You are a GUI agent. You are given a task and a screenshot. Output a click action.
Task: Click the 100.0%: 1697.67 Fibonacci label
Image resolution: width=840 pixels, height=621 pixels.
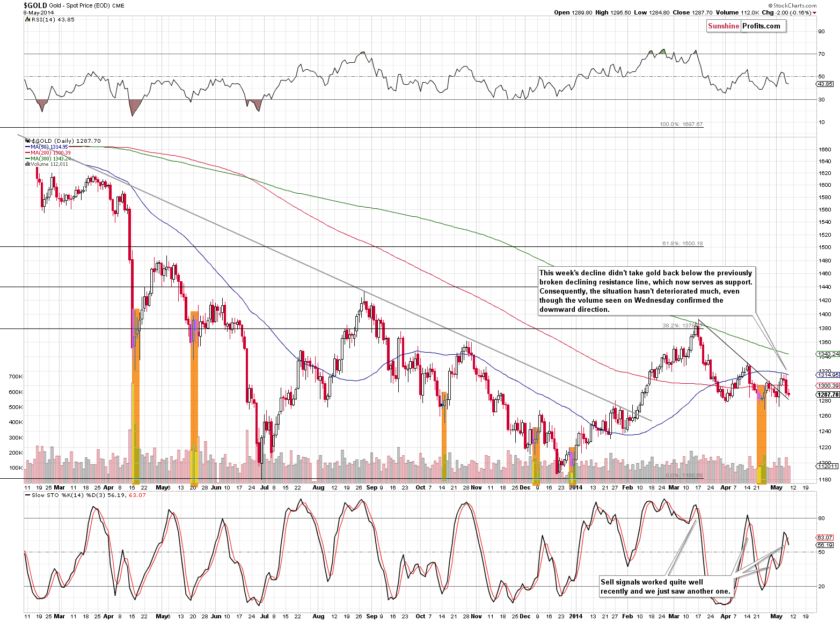click(681, 125)
